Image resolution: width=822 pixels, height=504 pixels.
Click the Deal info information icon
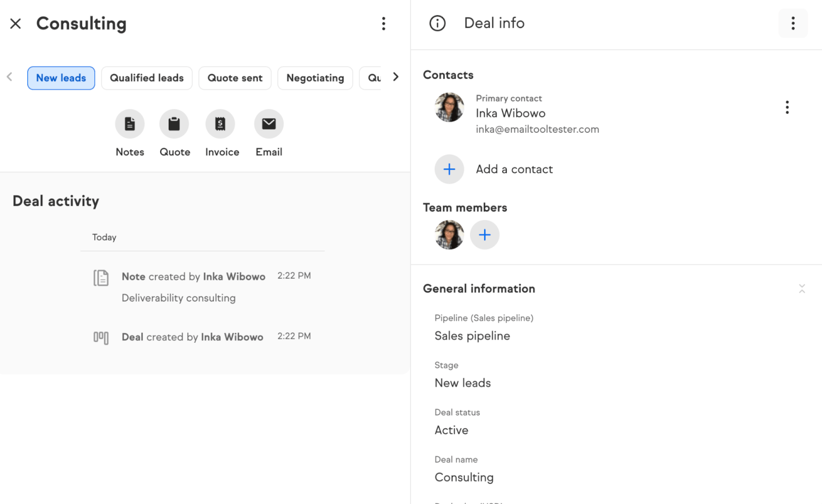tap(437, 23)
